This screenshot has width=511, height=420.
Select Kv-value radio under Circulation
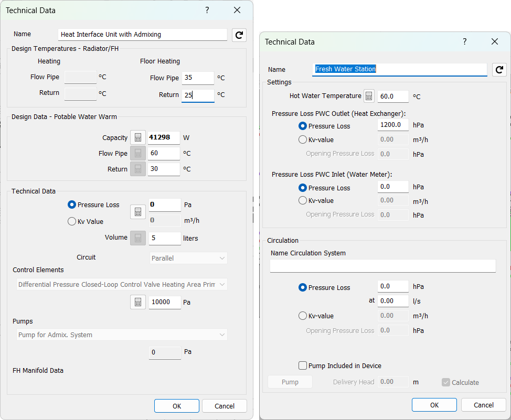(302, 316)
